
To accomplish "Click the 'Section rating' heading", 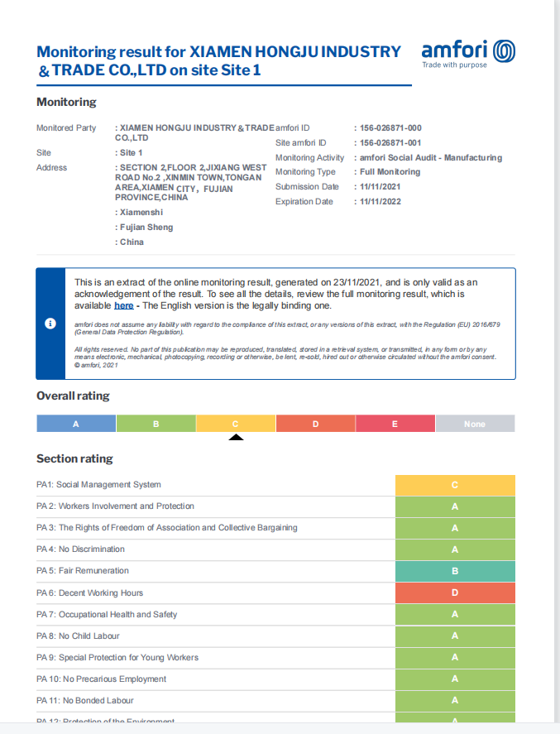I will (x=74, y=458).
